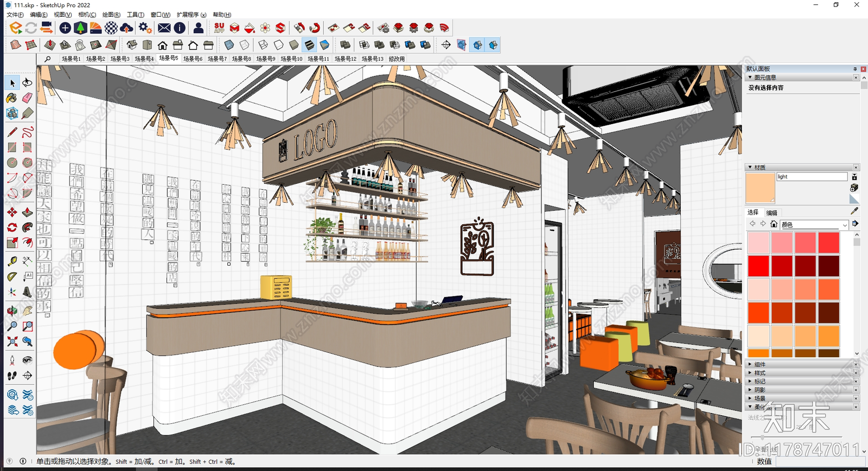Toggle Section Cuts display
Viewport: 868px width, 471px height.
pyautogui.click(x=477, y=45)
